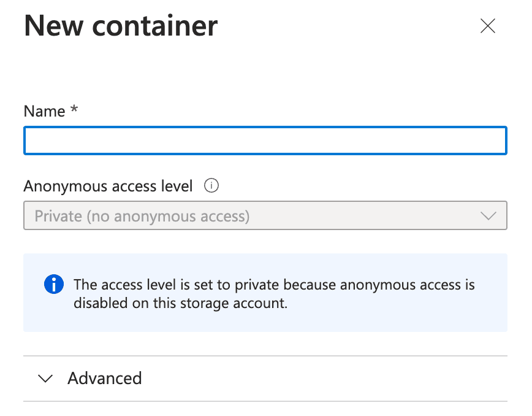This screenshot has height=416, width=532.
Task: Collapse the Advanced disclosure arrow
Action: [x=45, y=379]
